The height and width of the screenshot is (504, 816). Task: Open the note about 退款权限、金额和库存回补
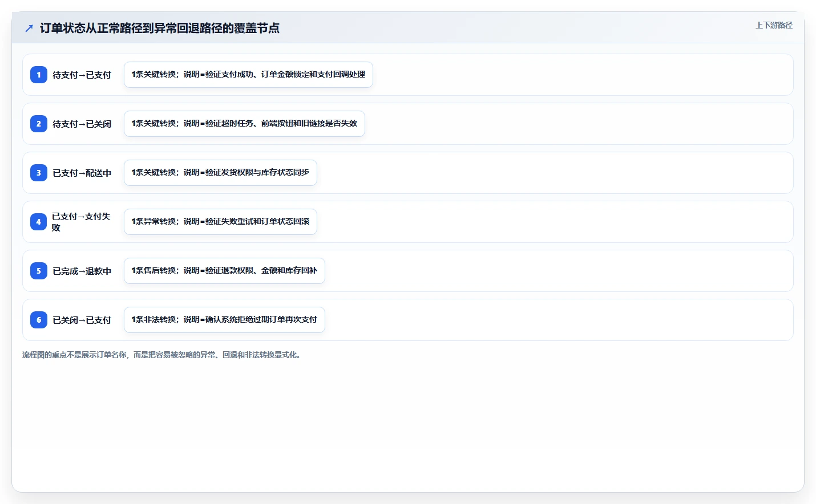pos(224,271)
